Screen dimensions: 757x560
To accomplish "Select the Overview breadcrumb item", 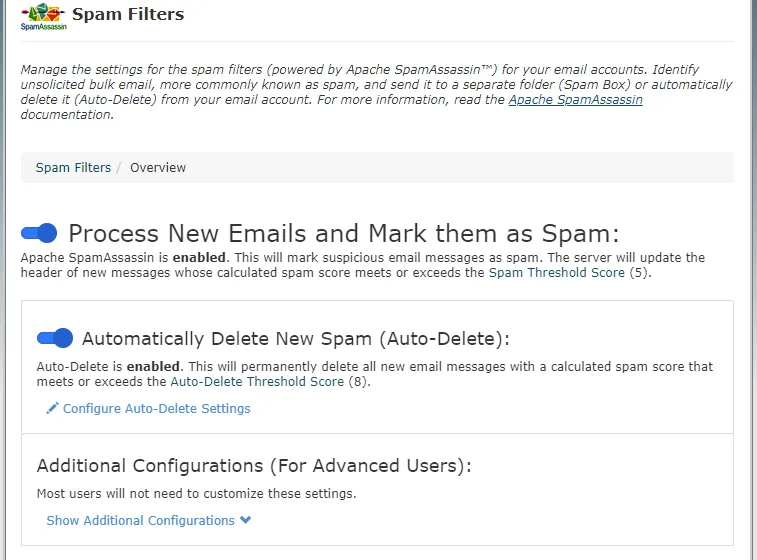I will [158, 168].
